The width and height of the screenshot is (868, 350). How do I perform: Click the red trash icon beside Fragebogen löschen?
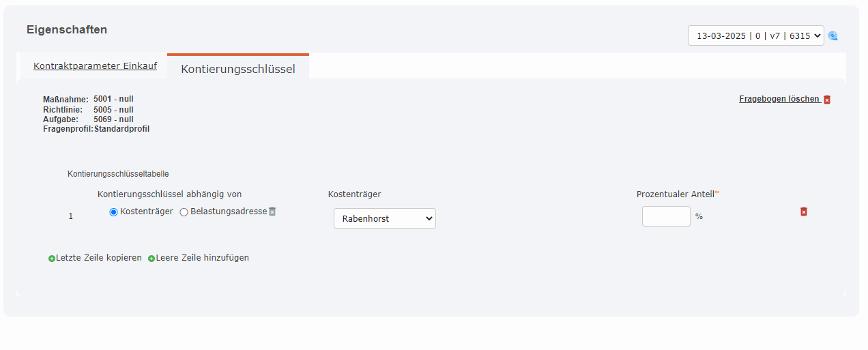(827, 100)
